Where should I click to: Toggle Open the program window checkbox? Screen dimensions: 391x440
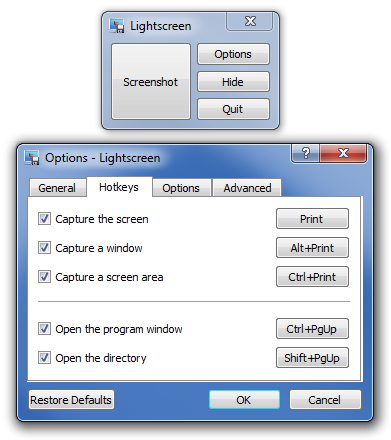tap(44, 329)
